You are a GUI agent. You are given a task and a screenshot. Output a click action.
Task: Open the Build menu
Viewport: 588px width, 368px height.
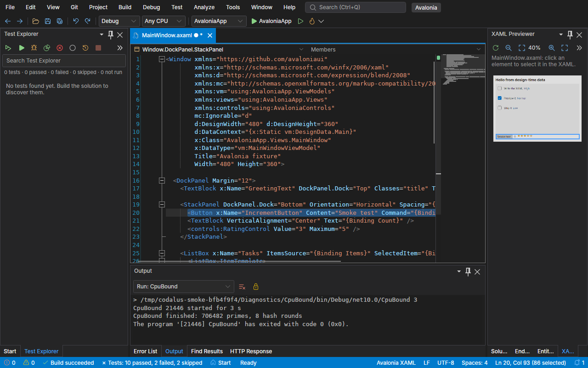pos(125,7)
